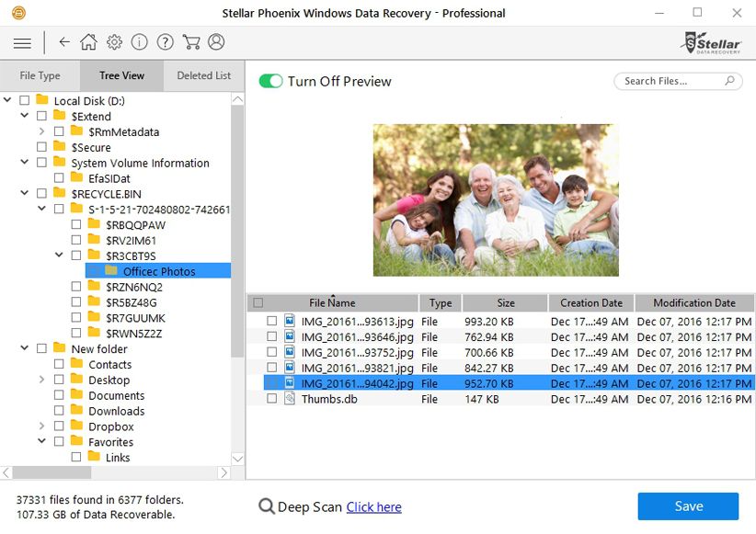Click the family photo preview image
756x534 pixels.
pyautogui.click(x=496, y=200)
